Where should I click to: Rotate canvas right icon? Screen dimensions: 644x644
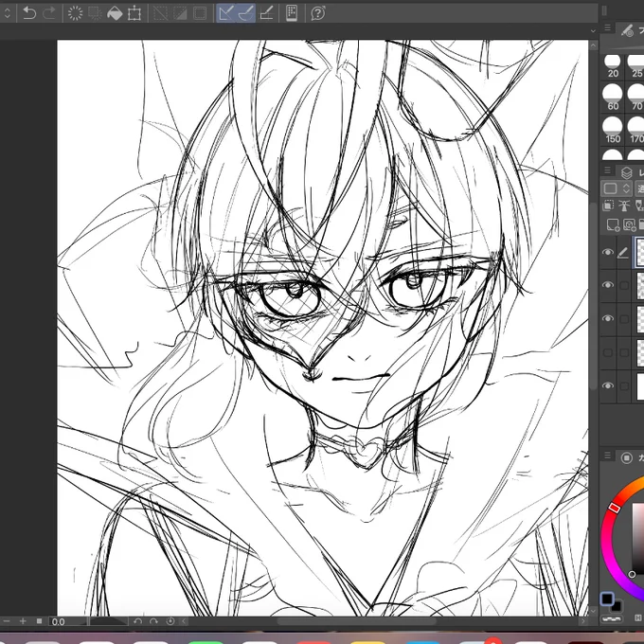coord(153,621)
